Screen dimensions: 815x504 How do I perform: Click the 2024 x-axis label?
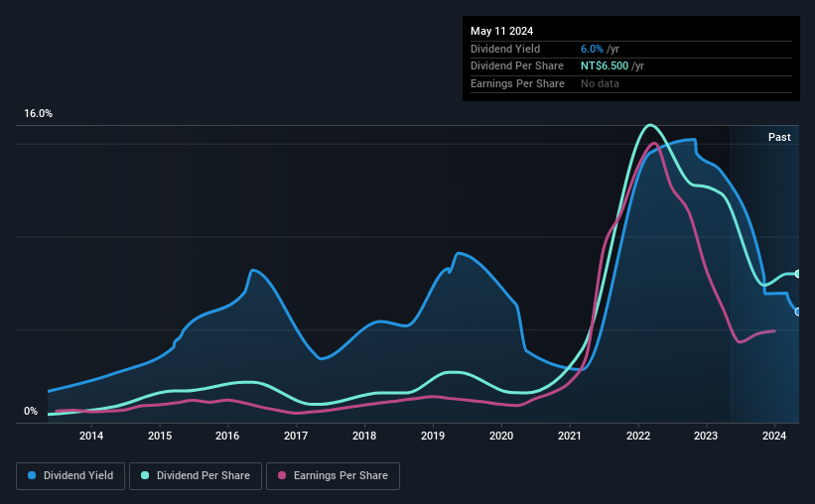[x=774, y=436]
